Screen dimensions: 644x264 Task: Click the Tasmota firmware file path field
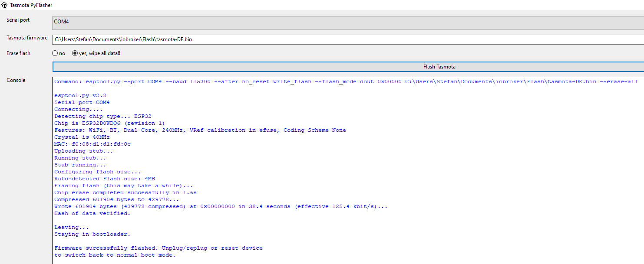348,39
